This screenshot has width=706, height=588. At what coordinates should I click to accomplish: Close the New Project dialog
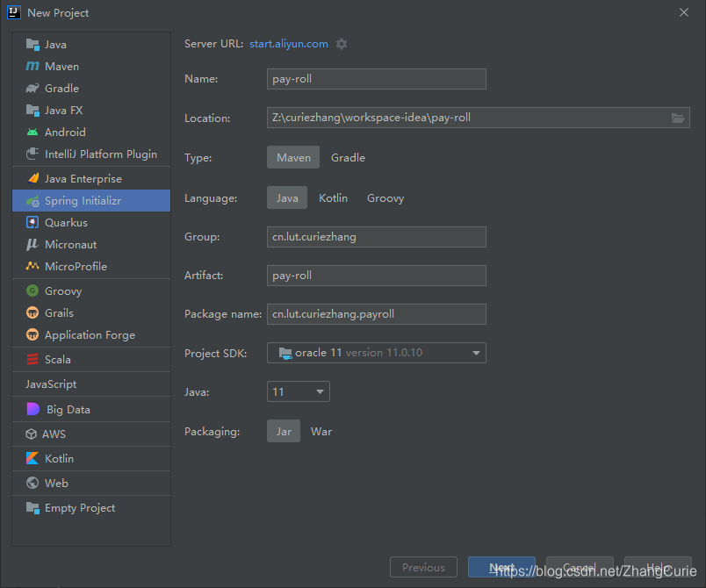(684, 12)
